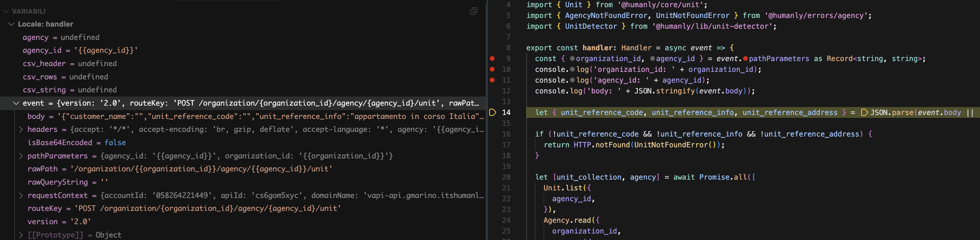This screenshot has height=240, width=980.
Task: Click current execution pointer on line 14
Action: 492,112
